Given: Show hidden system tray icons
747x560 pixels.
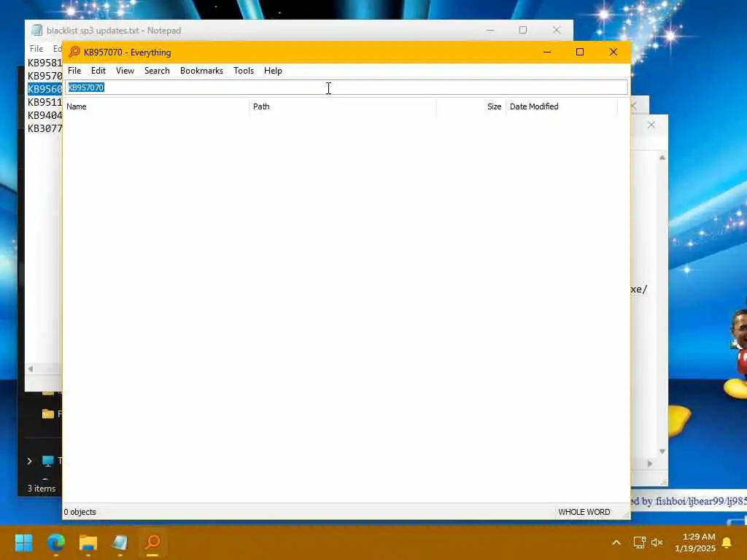Looking at the screenshot, I should click(x=616, y=542).
